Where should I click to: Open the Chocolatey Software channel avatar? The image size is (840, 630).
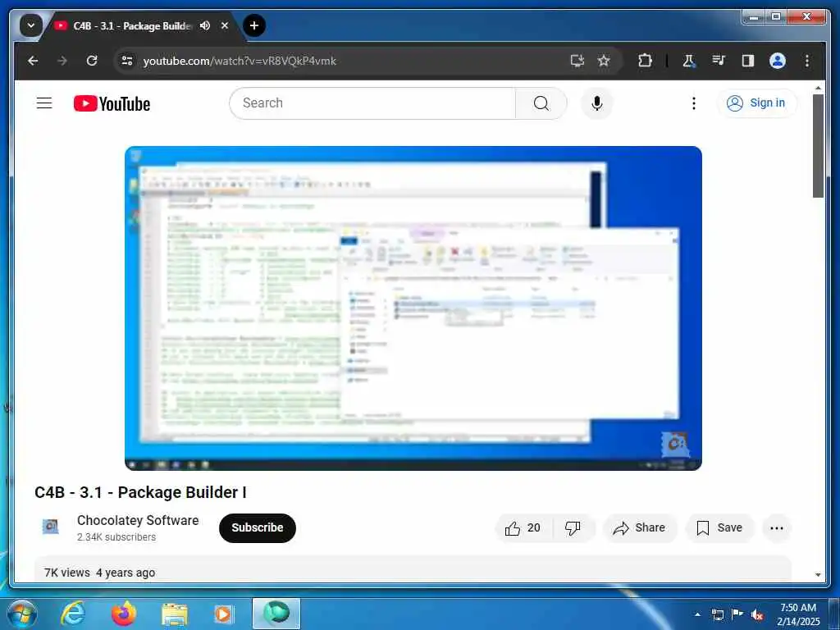(x=50, y=527)
